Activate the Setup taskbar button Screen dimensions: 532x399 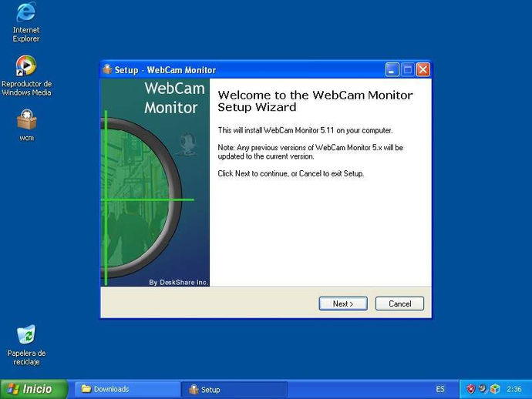point(234,389)
